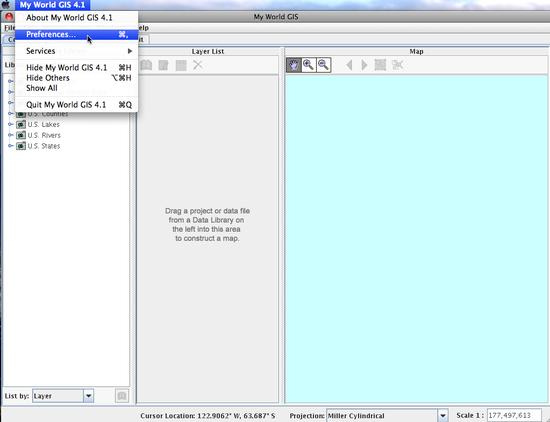Go to next map extent arrow
Image resolution: width=550 pixels, height=422 pixels.
point(364,65)
